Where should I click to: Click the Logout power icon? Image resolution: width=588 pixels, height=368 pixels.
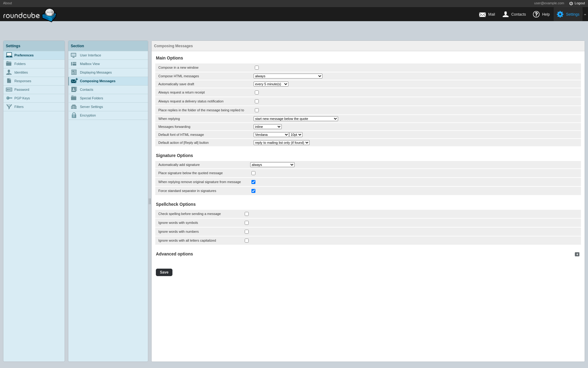(571, 3)
